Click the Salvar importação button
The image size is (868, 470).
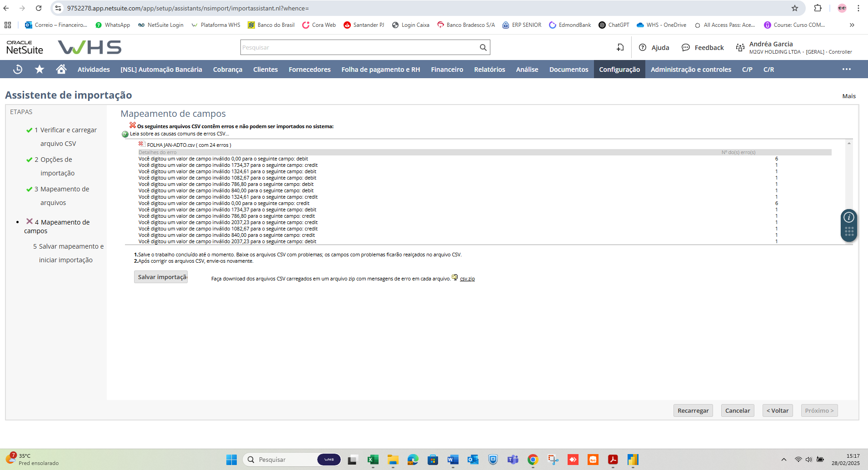(161, 277)
